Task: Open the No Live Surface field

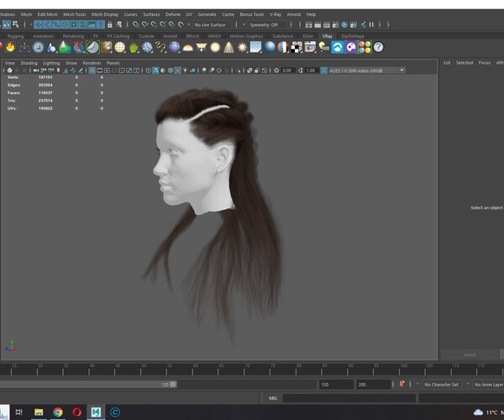Action: pyautogui.click(x=213, y=24)
